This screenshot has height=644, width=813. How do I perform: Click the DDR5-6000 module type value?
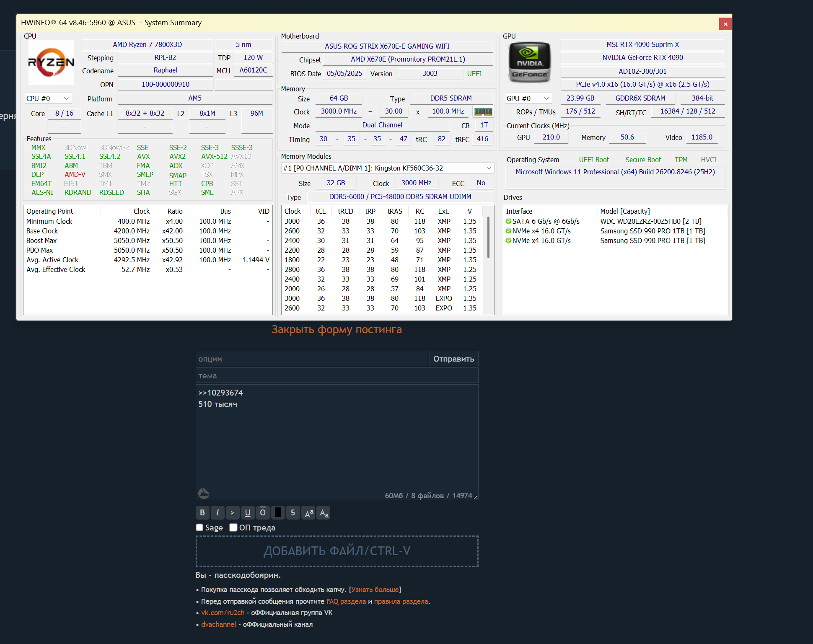coord(400,197)
